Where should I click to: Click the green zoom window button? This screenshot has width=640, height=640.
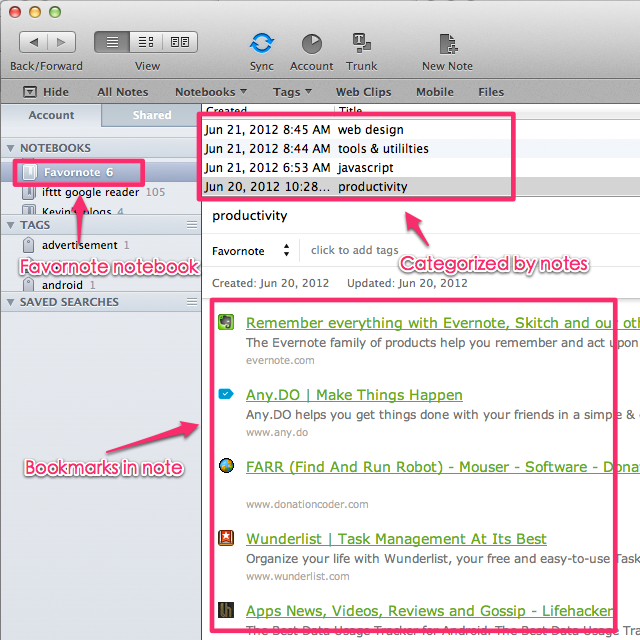click(55, 12)
